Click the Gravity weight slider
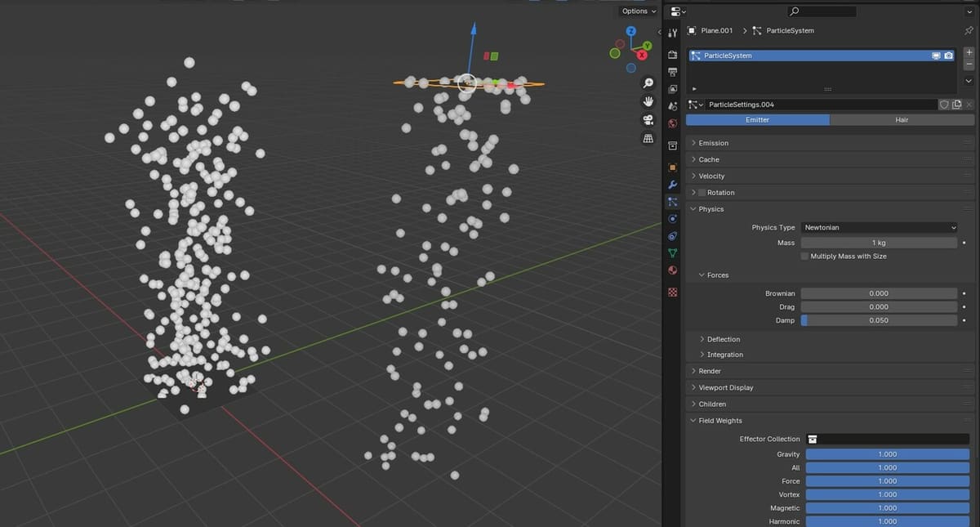 point(888,454)
